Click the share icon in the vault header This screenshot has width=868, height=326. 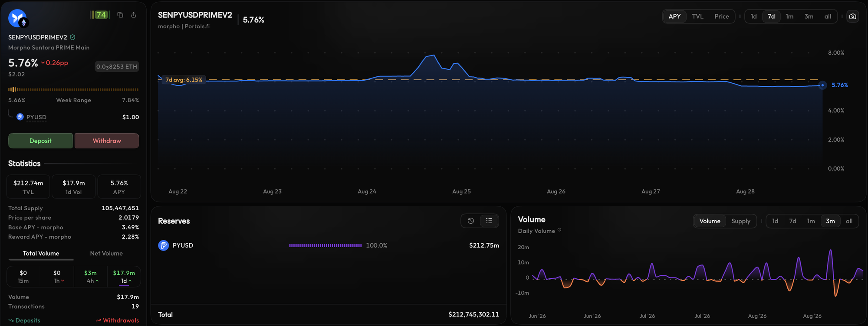134,15
